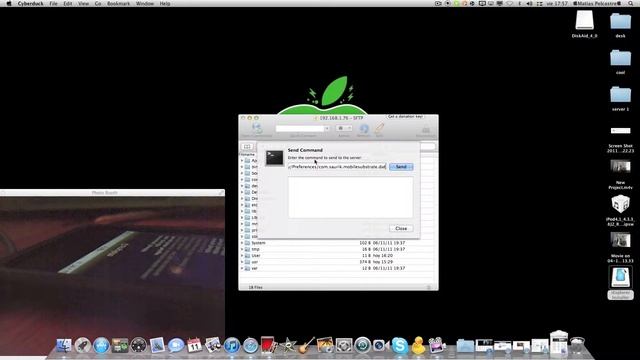Click the Cyberduck duck Dock icon
Image resolution: width=640 pixels, height=360 pixels.
(418, 345)
